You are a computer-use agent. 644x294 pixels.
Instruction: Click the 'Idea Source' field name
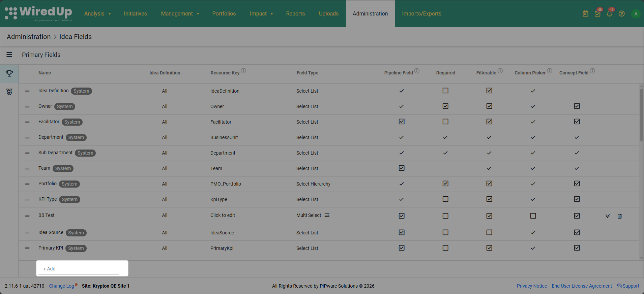tap(51, 232)
